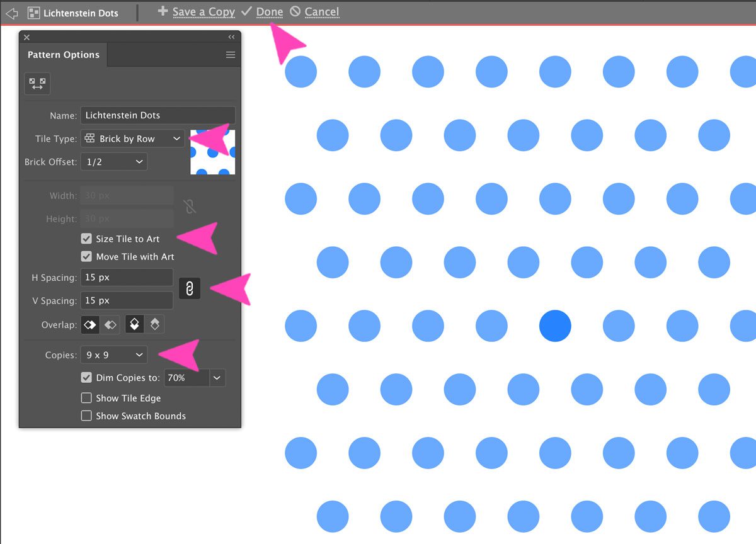Screen dimensions: 756x544
Task: Click the pattern tile preview swatch
Action: pyautogui.click(x=212, y=152)
